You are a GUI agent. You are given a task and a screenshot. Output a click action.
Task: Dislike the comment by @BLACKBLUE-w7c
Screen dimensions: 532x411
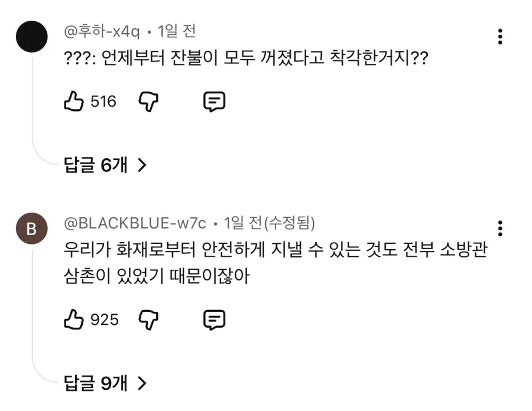[x=148, y=319]
